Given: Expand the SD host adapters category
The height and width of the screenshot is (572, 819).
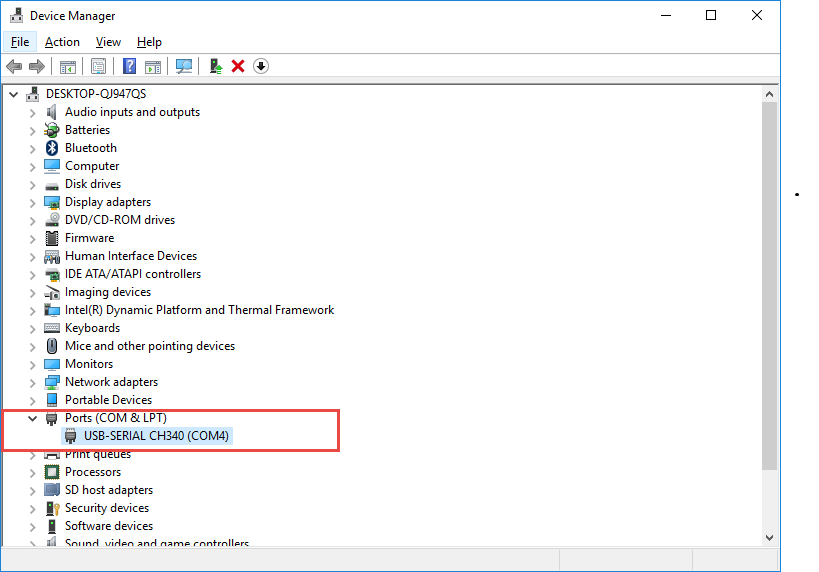Looking at the screenshot, I should [x=32, y=491].
